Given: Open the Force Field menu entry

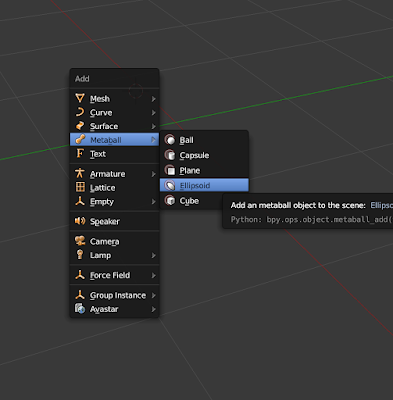Looking at the screenshot, I should click(114, 275).
